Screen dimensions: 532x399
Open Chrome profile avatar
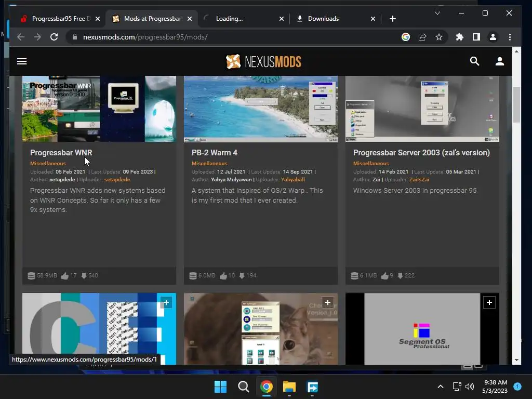click(493, 37)
